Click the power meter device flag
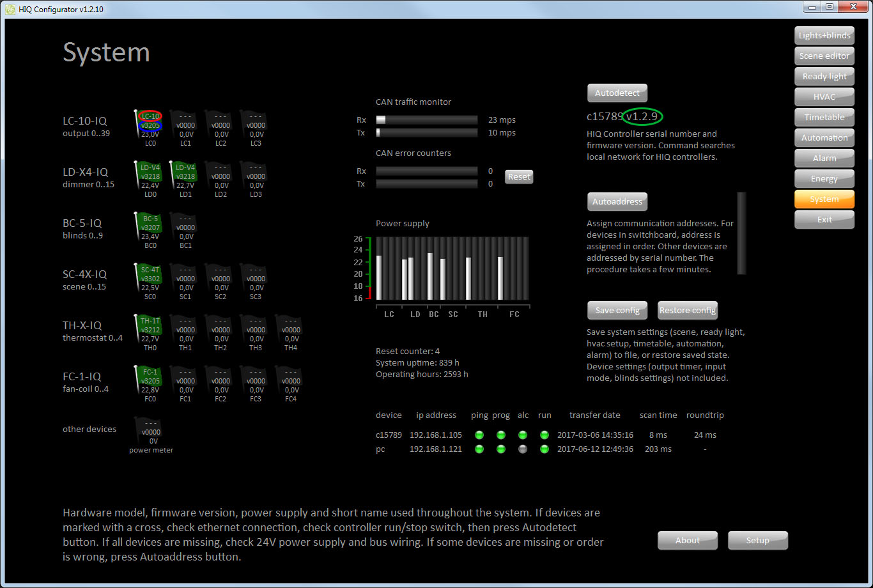Image resolution: width=873 pixels, height=588 pixels. (x=151, y=431)
